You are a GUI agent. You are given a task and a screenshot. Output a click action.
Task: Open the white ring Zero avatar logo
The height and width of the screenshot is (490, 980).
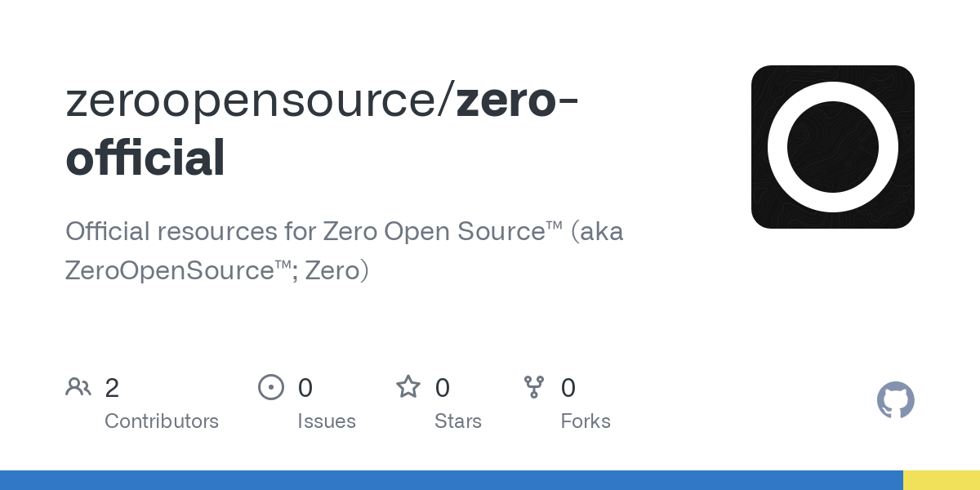[833, 147]
